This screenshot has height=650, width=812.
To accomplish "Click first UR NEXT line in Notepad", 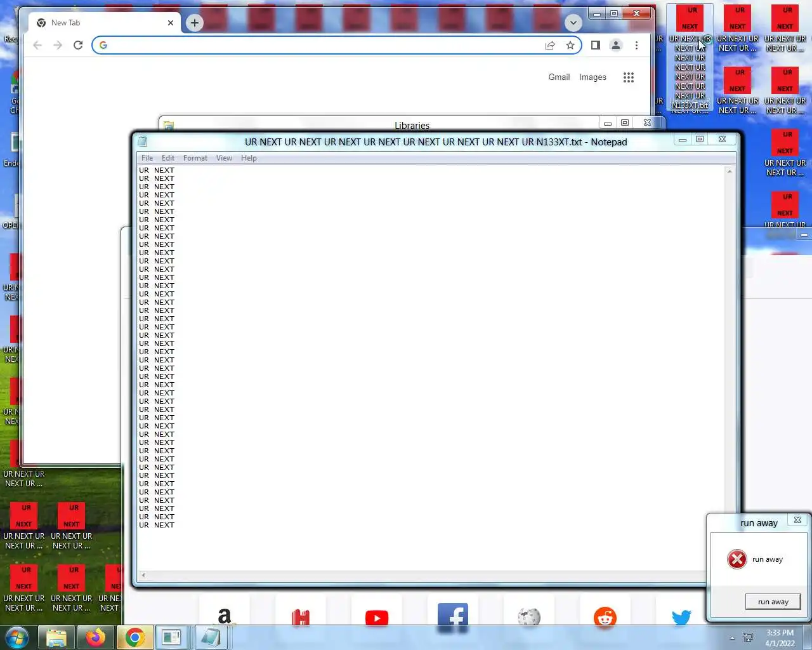I will (x=157, y=170).
